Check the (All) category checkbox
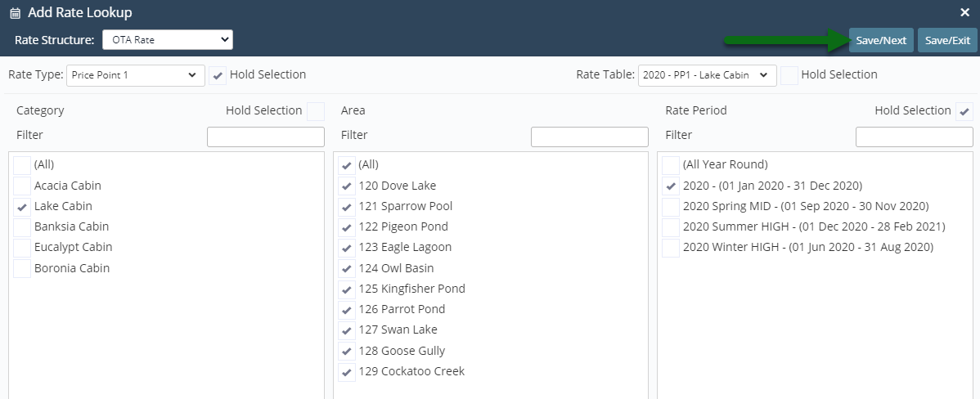The width and height of the screenshot is (980, 399). click(22, 165)
